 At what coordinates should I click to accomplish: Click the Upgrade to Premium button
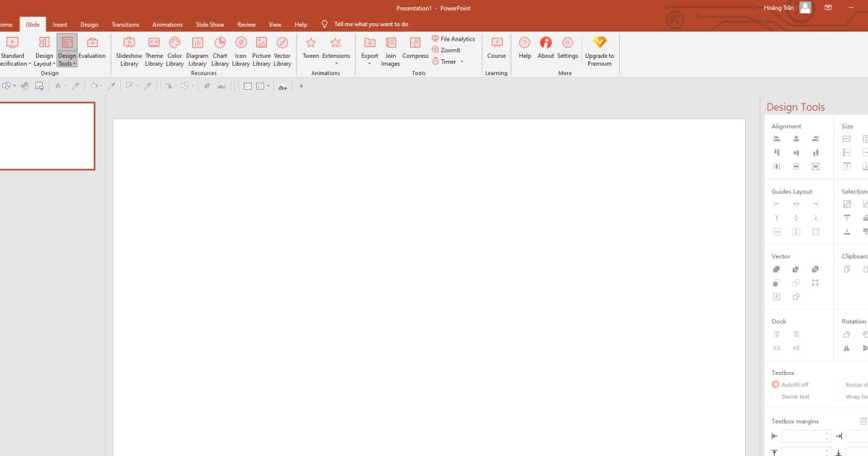tap(600, 51)
